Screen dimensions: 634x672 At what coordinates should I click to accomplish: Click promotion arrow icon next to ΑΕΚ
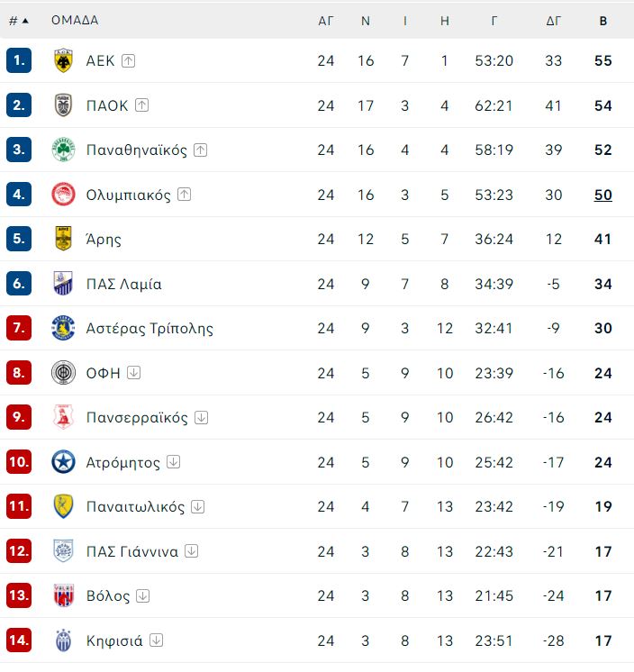click(x=128, y=61)
